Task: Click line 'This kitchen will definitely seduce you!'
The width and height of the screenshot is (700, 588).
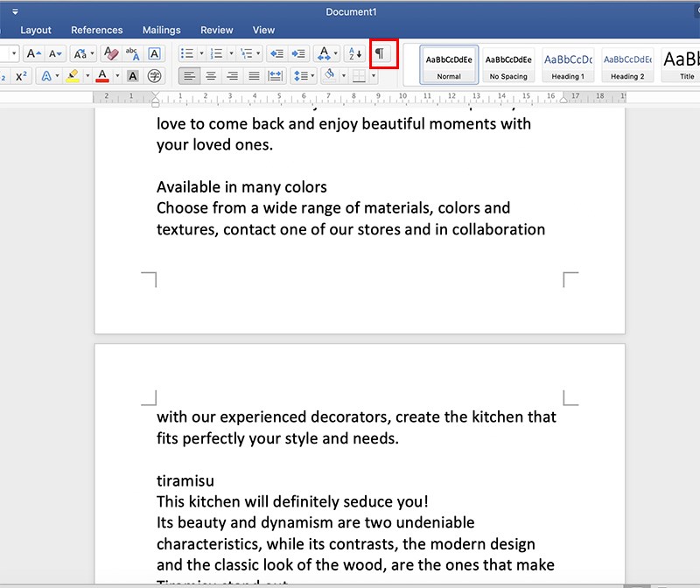Action: pos(292,502)
